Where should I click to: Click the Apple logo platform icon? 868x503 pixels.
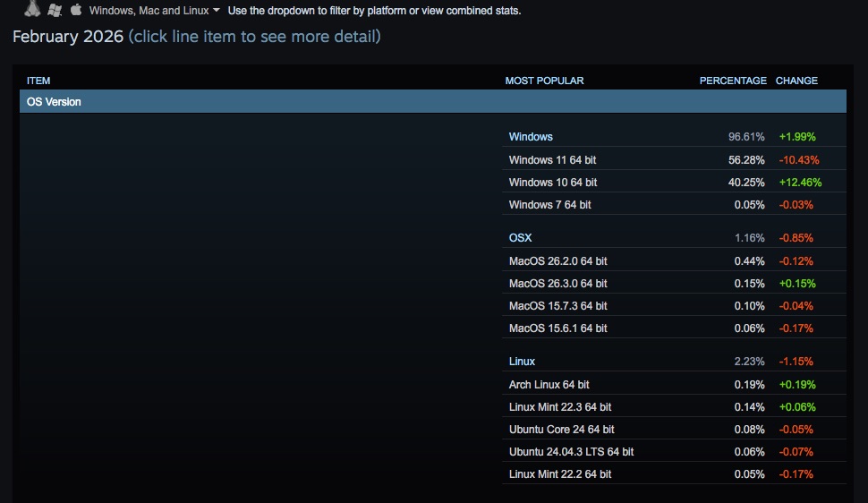coord(75,10)
